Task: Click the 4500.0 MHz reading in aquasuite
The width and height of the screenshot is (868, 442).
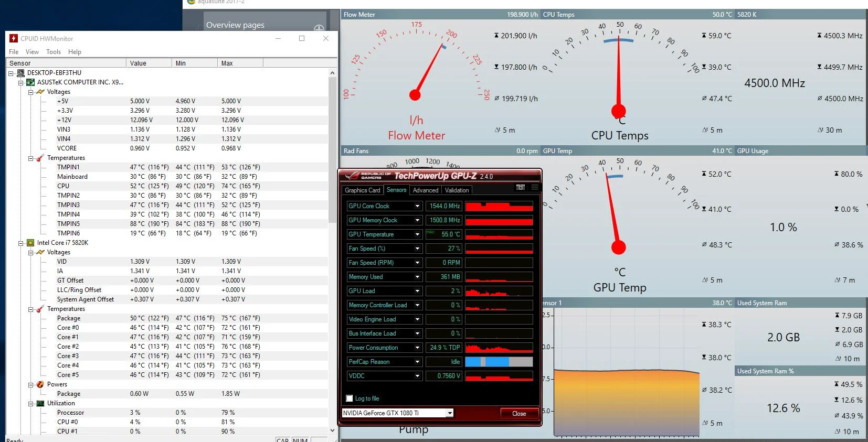Action: click(x=775, y=83)
